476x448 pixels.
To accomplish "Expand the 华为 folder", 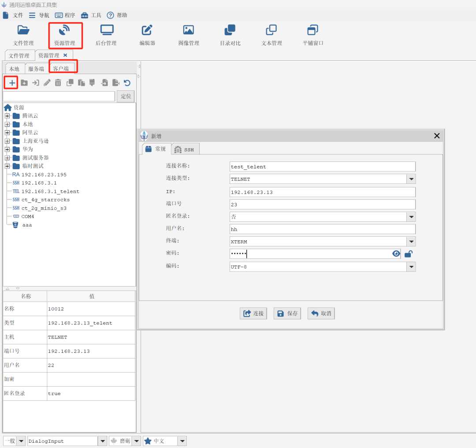I will [x=7, y=149].
